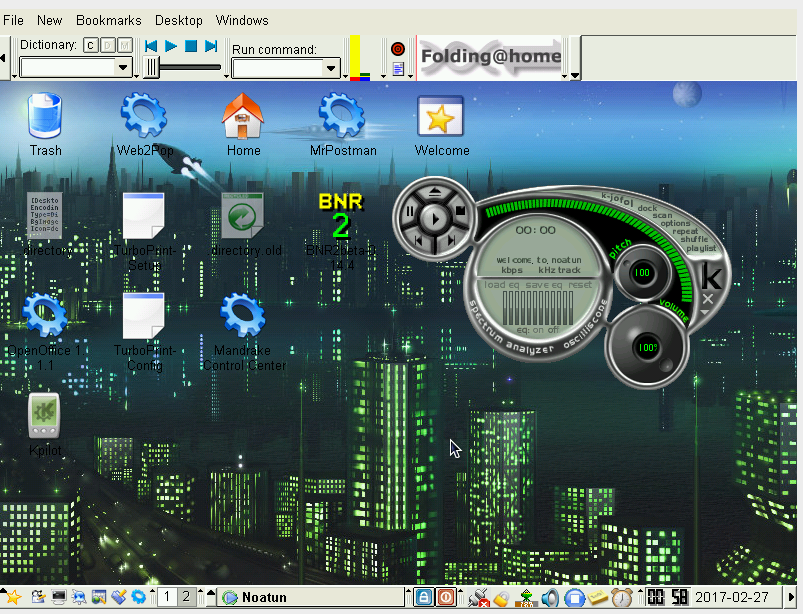Turn equalizer on in Noatun

538,330
